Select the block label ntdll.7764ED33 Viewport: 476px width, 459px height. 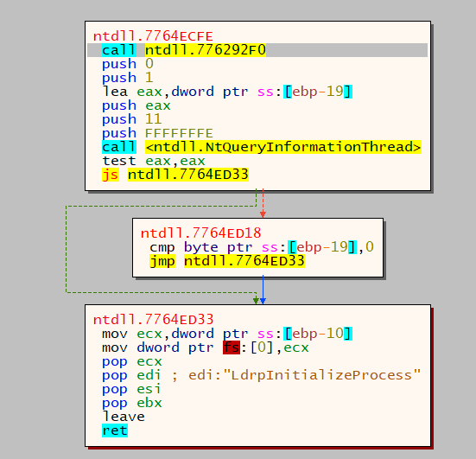click(x=153, y=320)
